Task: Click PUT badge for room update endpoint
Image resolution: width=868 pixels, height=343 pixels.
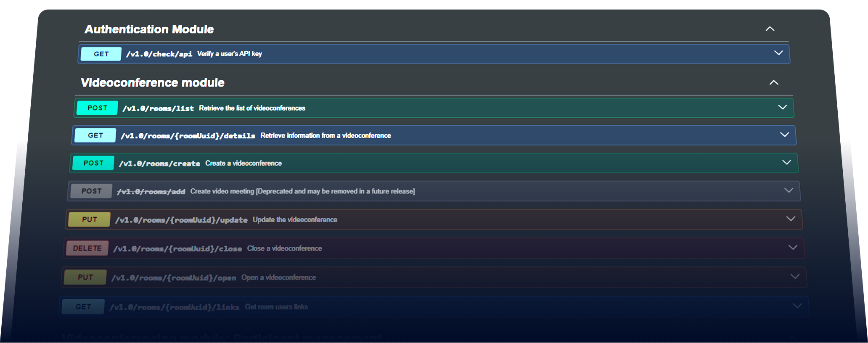Action: tap(89, 219)
